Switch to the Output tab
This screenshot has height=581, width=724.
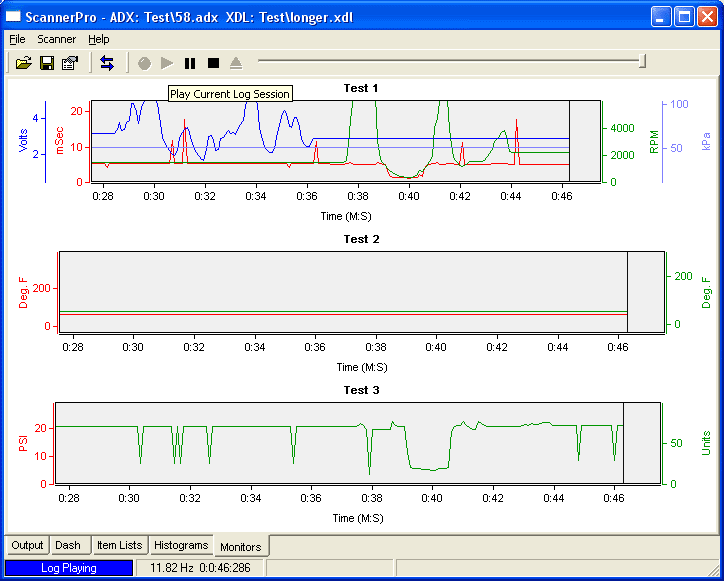click(27, 546)
